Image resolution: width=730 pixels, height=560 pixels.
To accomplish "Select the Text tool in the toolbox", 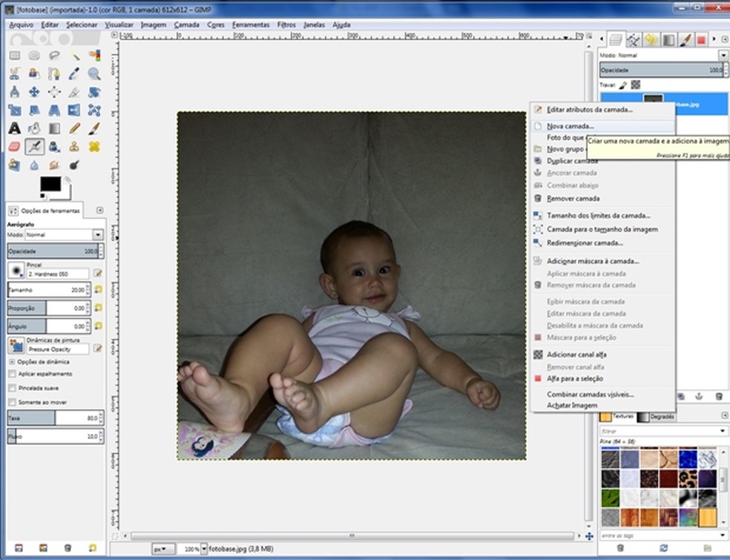I will click(14, 128).
